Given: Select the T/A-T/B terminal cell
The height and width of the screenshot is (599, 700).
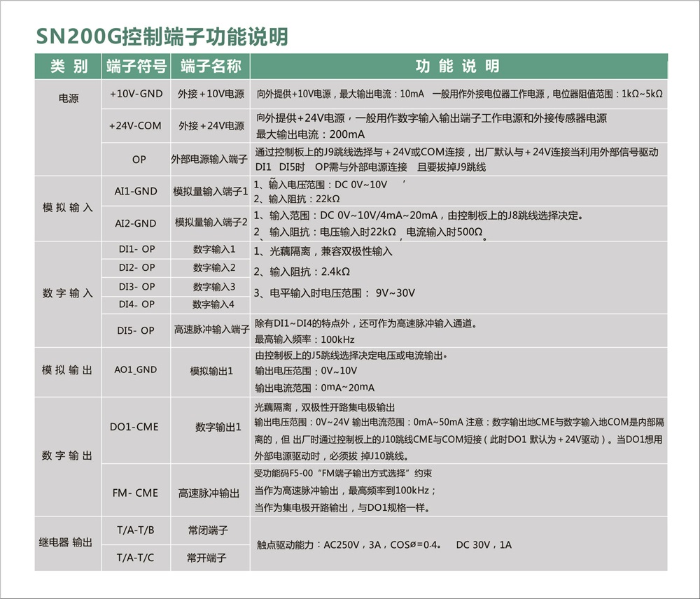Looking at the screenshot, I should [136, 530].
